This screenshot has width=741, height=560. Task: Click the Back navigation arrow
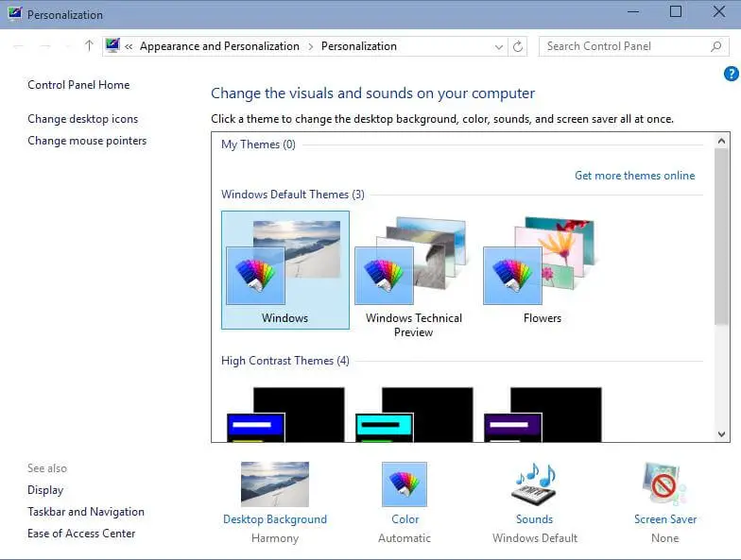click(19, 45)
